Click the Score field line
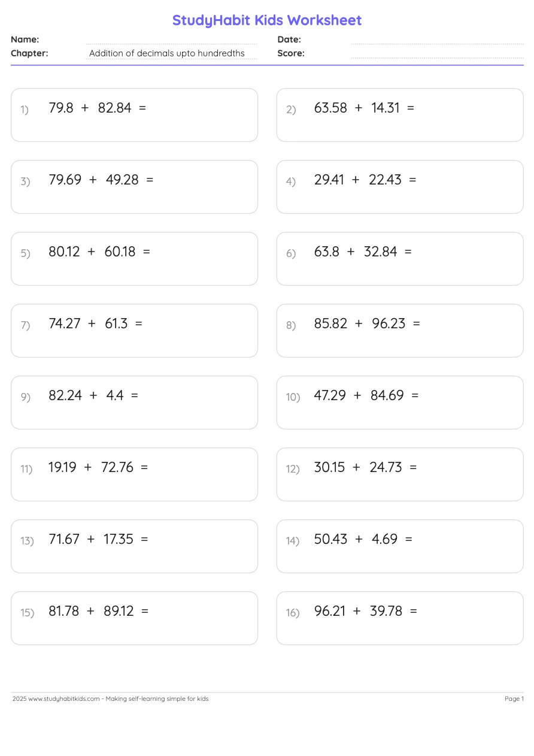The width and height of the screenshot is (534, 756). (x=437, y=54)
